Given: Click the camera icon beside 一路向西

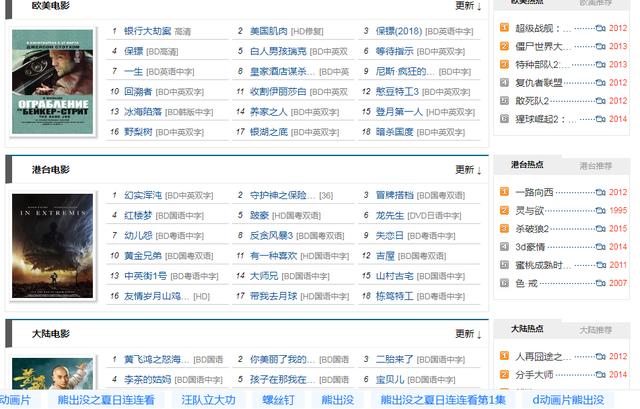Looking at the screenshot, I should click(600, 192).
